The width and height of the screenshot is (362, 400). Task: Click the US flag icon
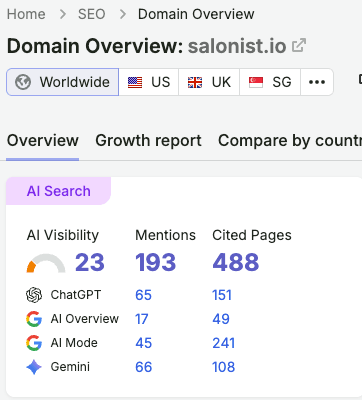(135, 82)
